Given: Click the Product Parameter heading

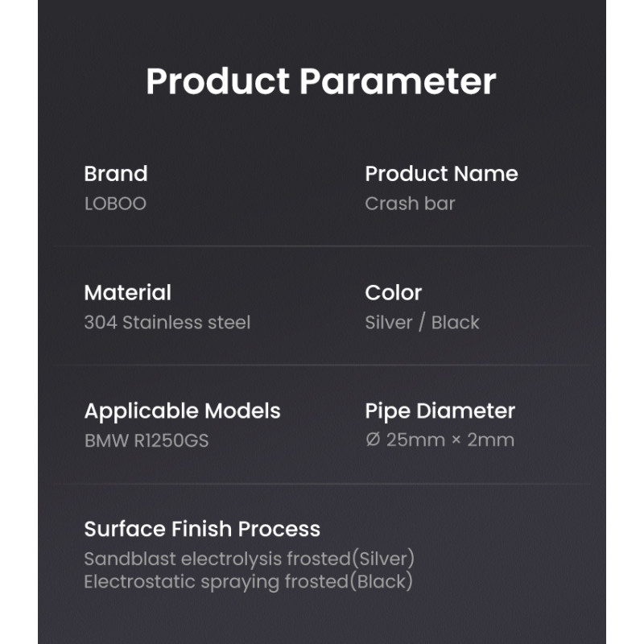Looking at the screenshot, I should pos(321,81).
